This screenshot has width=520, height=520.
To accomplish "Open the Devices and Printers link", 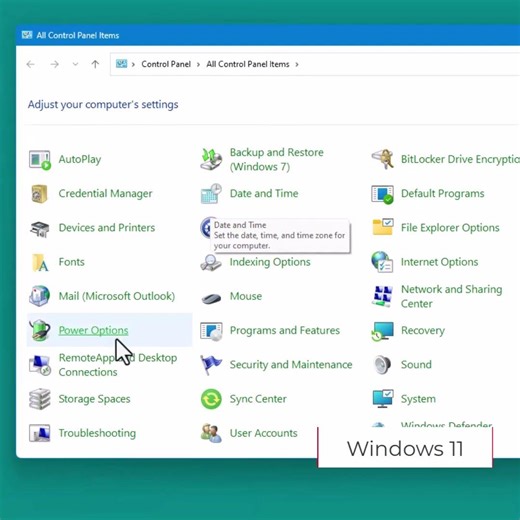I will point(107,228).
